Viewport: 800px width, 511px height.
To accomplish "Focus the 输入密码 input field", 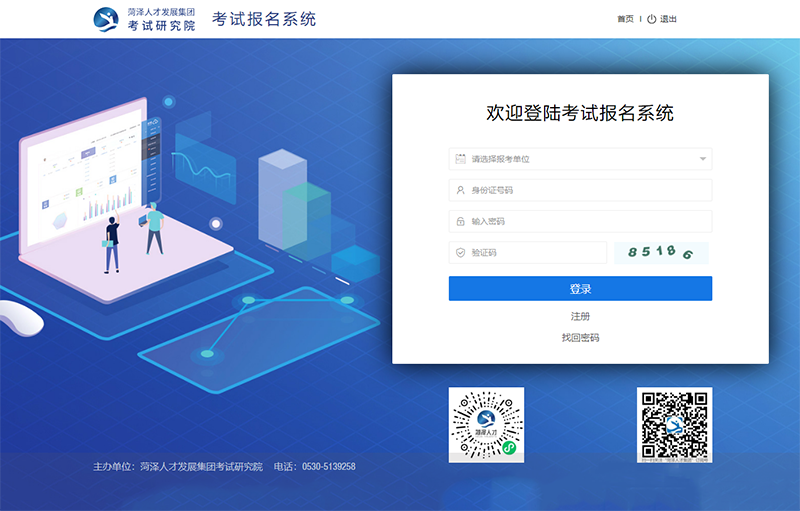I will tap(588, 221).
